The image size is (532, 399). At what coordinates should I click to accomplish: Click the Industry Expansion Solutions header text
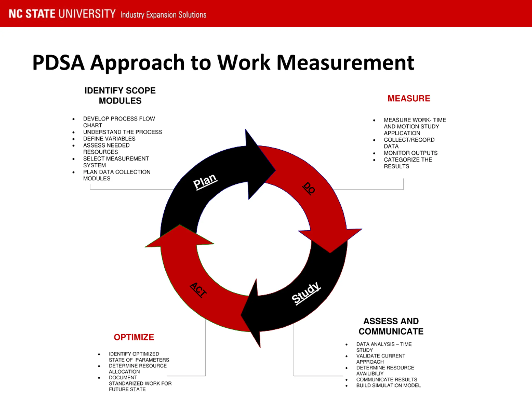163,15
